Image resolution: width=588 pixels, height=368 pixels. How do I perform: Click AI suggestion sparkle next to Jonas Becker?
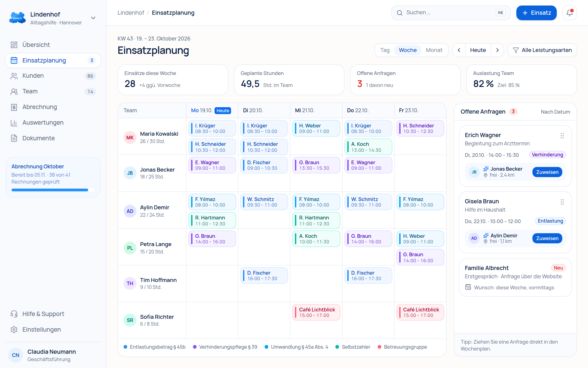[486, 169]
